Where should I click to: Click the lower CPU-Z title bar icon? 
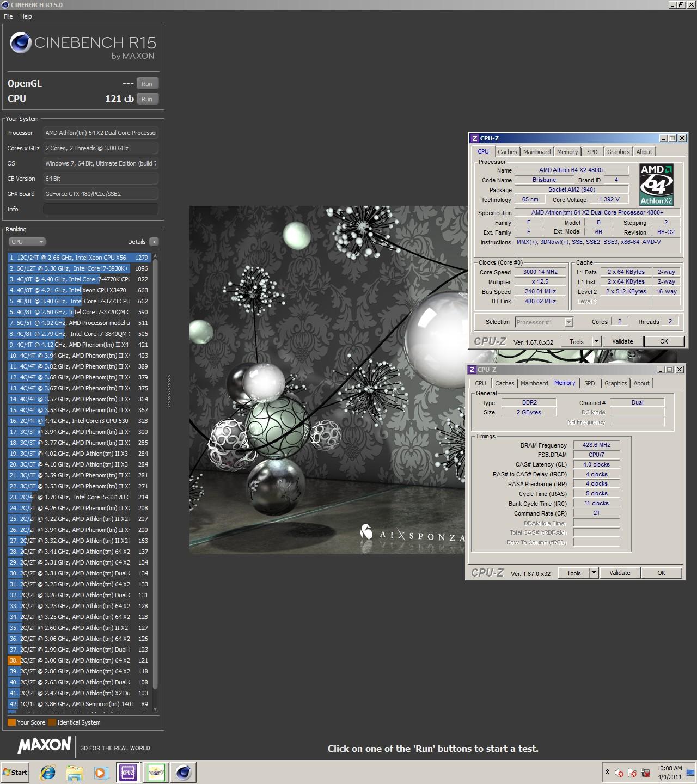click(472, 370)
